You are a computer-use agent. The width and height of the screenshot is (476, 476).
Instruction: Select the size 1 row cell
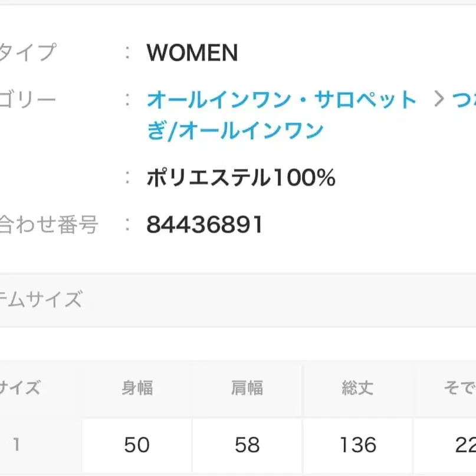(17, 445)
